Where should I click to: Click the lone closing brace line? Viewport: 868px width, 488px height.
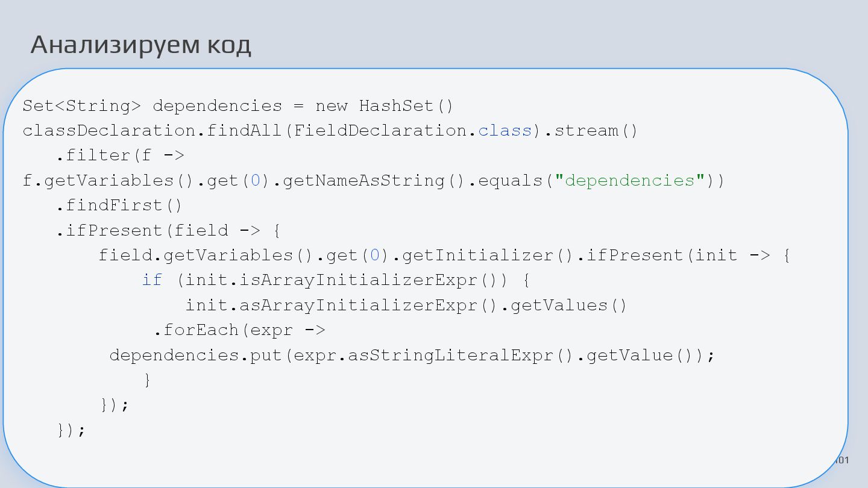[146, 380]
